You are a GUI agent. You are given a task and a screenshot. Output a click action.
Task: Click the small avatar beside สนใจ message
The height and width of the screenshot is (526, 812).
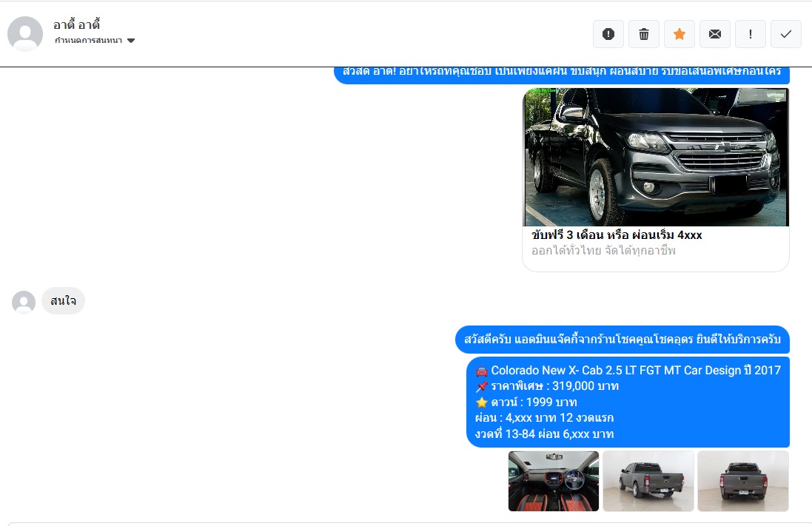24,303
